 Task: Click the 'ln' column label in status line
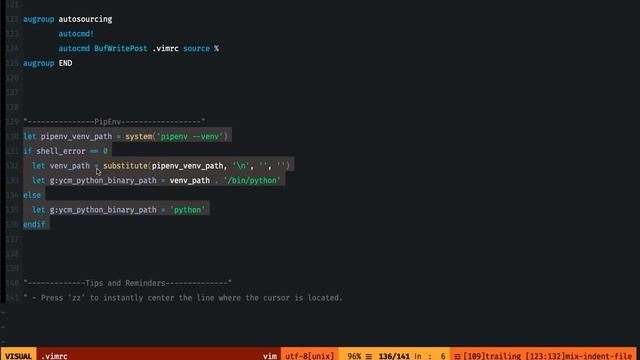point(418,356)
